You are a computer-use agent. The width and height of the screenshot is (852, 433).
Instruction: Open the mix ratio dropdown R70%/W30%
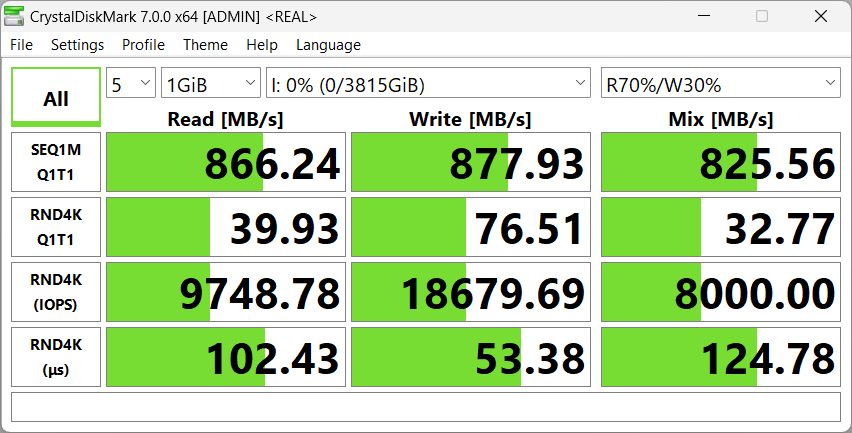[721, 83]
